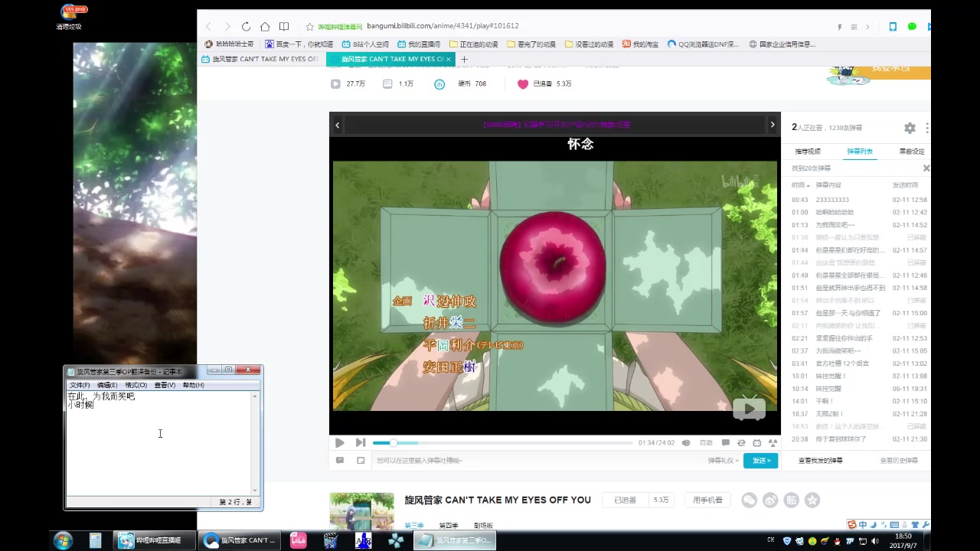Reload page with browser refresh icon
This screenshot has width=980, height=551.
click(x=246, y=26)
